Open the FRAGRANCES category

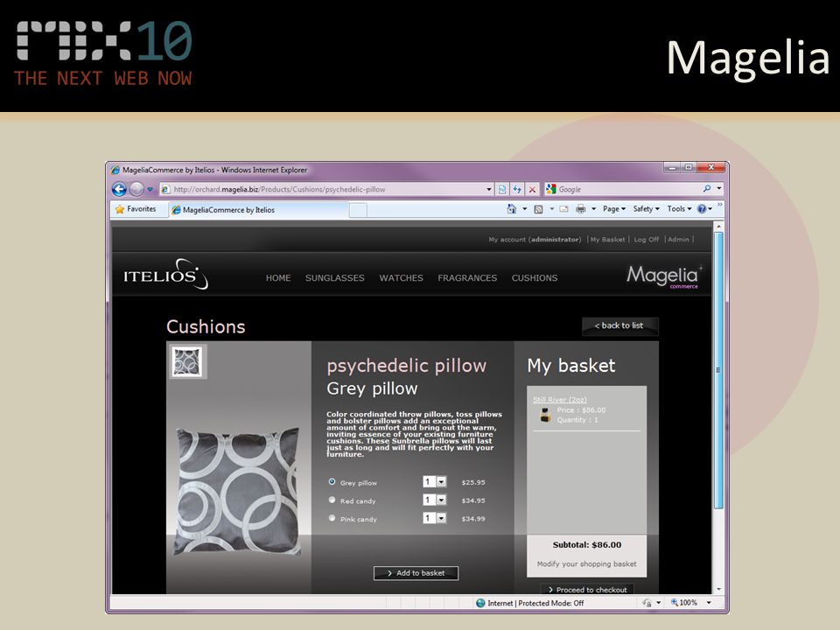coord(467,278)
